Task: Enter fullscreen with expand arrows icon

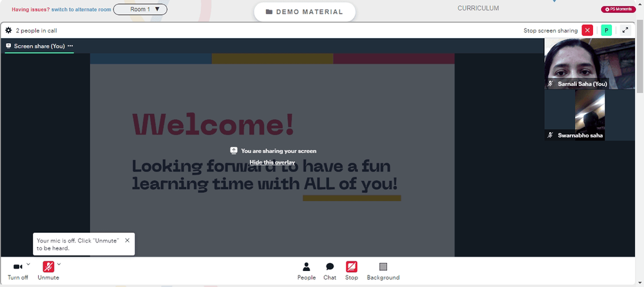Action: click(625, 30)
